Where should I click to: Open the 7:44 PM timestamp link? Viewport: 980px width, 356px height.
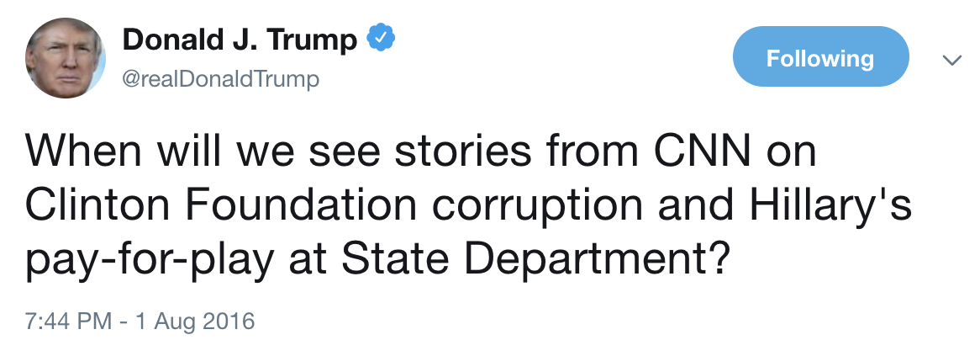click(69, 321)
